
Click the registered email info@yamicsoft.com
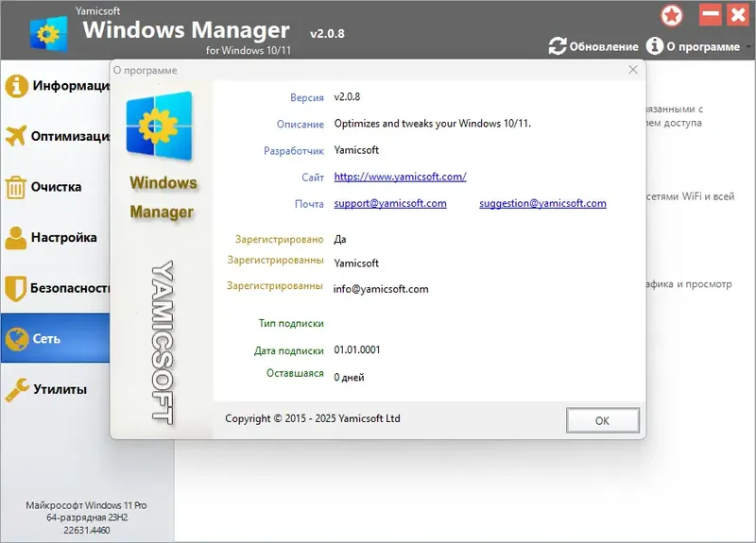(381, 289)
